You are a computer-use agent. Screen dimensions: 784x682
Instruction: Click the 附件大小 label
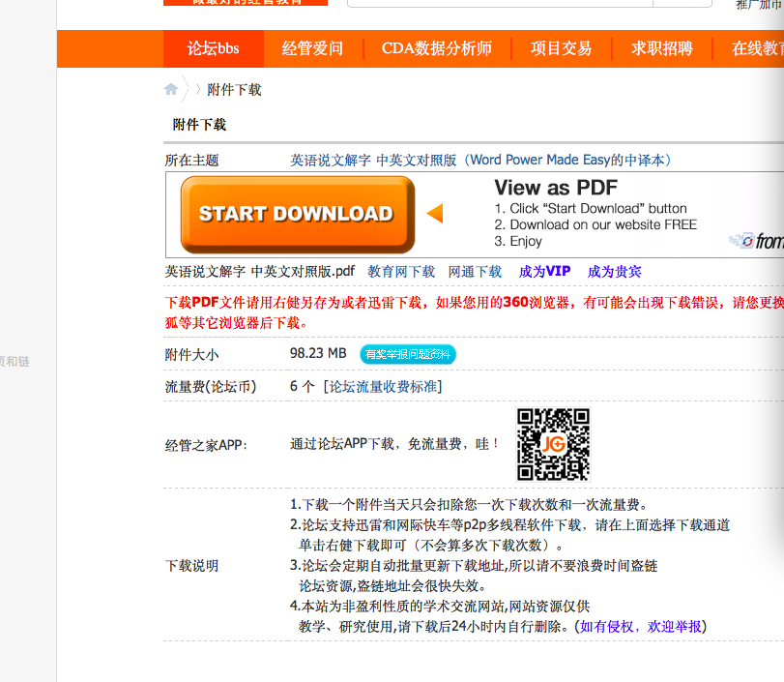(192, 355)
